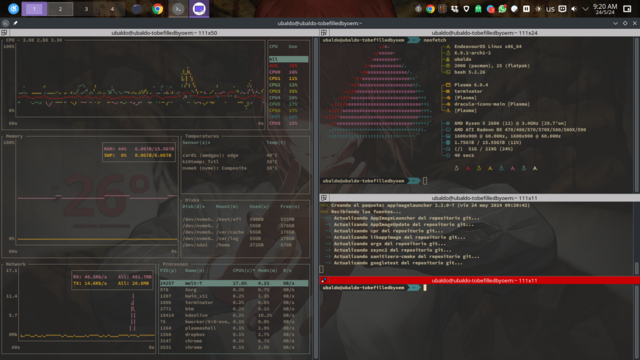Image resolution: width=640 pixels, height=360 pixels.
Task: Select the highlighted melt-7 process row
Action: tap(234, 283)
